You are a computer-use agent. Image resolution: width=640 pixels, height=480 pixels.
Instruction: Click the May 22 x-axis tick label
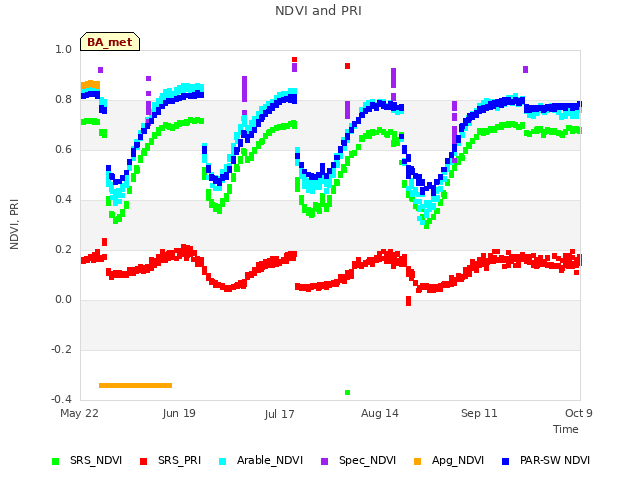(x=79, y=413)
